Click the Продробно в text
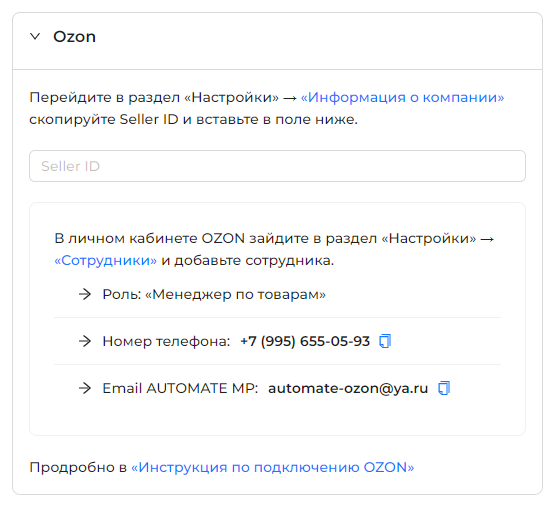 click(78, 467)
